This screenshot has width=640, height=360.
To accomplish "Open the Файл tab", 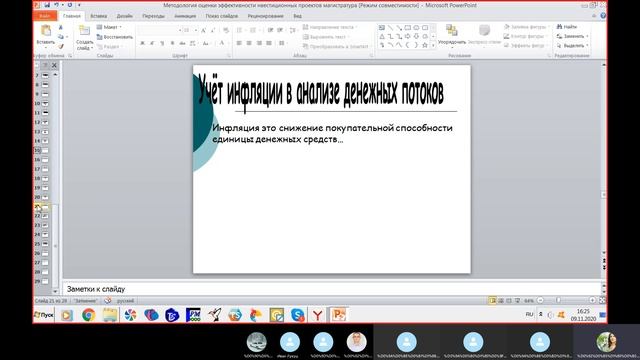I will 45,16.
